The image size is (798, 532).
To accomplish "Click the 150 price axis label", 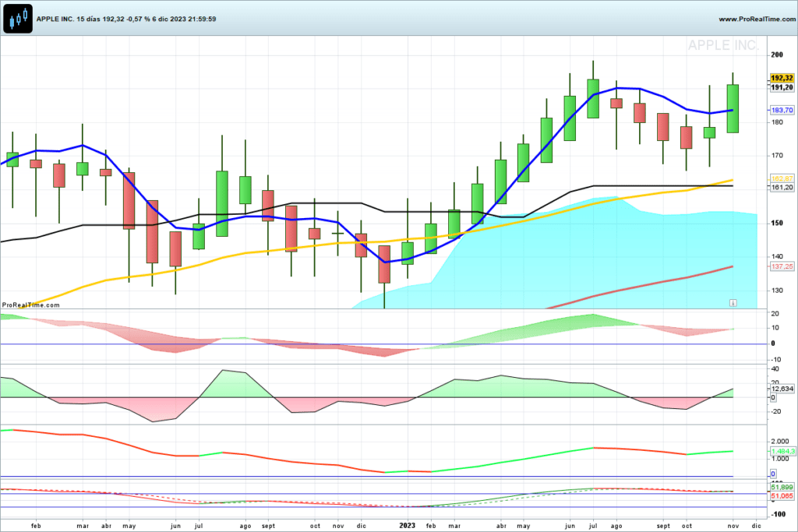I will click(777, 223).
